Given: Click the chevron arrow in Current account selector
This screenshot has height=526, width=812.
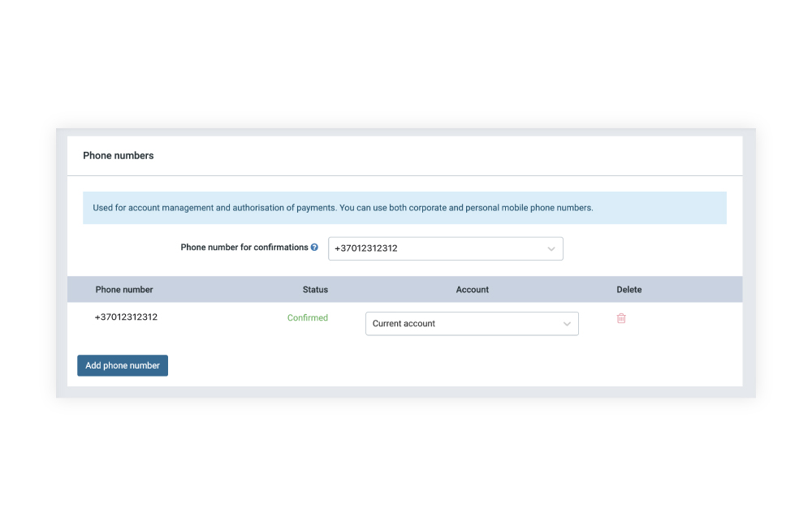Looking at the screenshot, I should [567, 324].
